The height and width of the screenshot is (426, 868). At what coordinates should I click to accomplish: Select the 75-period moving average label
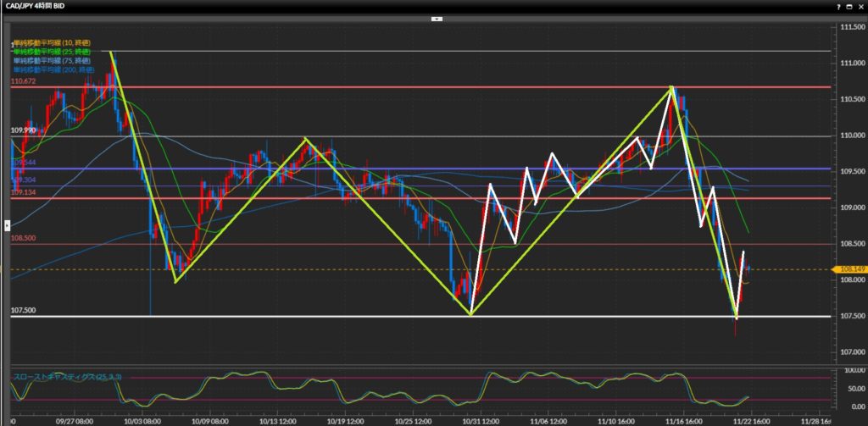tap(53, 60)
